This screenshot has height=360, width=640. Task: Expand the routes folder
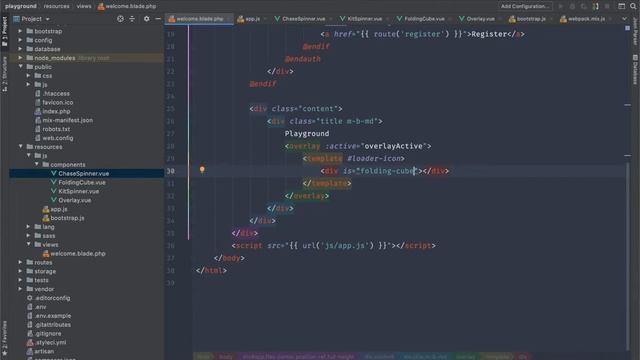pos(20,262)
